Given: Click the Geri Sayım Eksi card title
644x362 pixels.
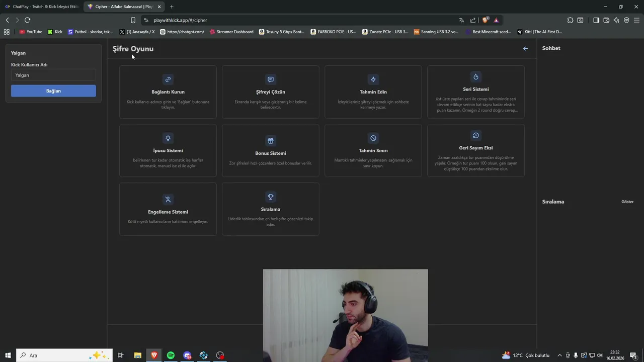Looking at the screenshot, I should pos(476,148).
